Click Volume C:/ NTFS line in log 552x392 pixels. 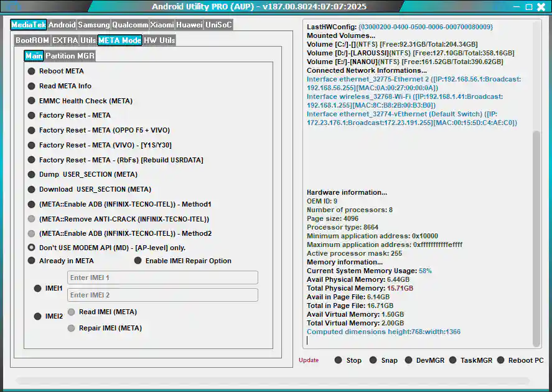tap(392, 44)
